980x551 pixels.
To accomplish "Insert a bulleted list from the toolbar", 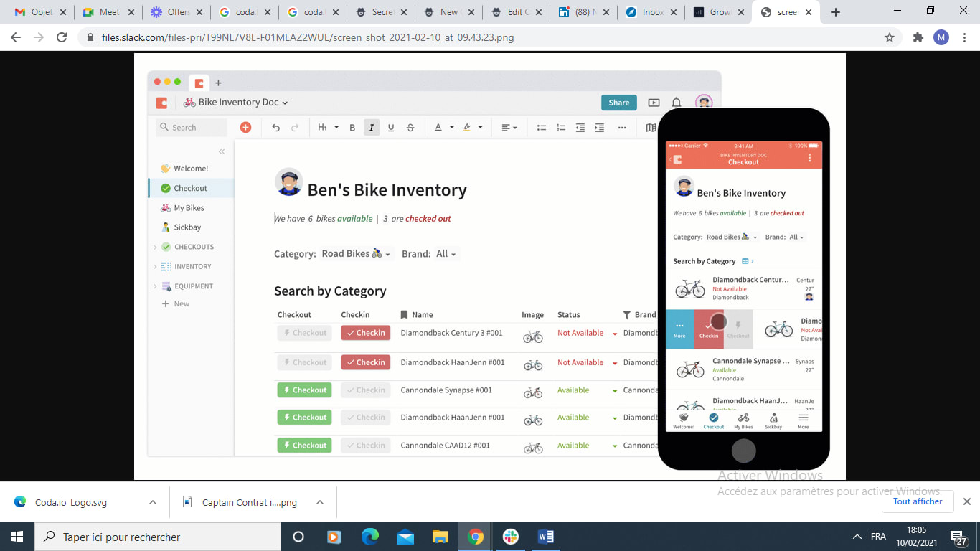I will (542, 128).
